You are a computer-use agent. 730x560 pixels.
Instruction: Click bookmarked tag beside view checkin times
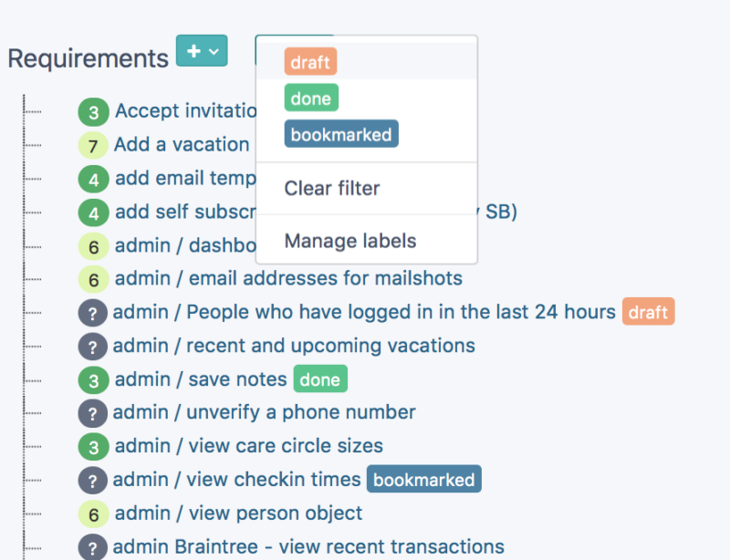423,480
